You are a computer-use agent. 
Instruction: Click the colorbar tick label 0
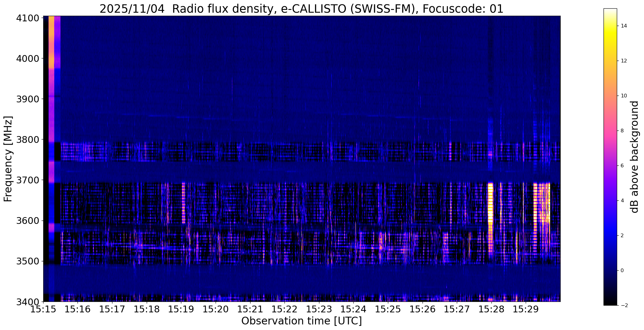pos(622,271)
